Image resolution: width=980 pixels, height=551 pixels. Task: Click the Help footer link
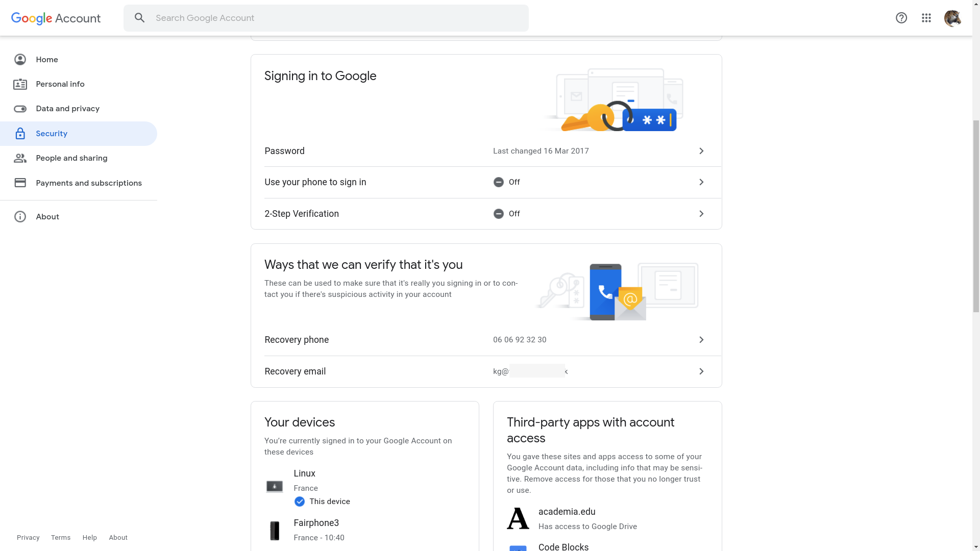(90, 538)
